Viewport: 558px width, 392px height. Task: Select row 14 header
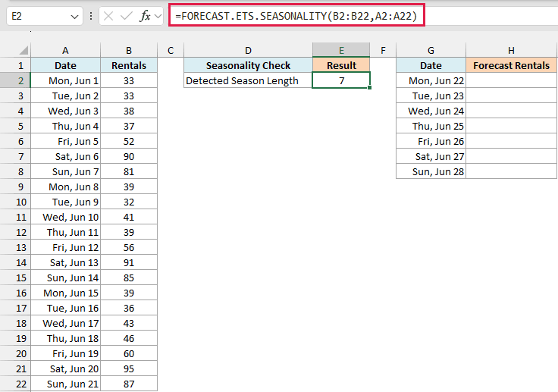(x=15, y=263)
